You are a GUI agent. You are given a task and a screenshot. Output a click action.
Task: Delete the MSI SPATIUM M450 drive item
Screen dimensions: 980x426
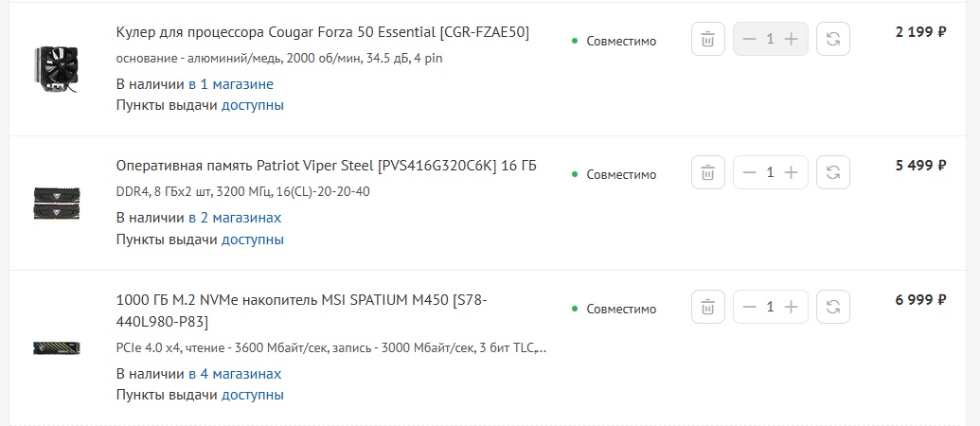pos(707,307)
